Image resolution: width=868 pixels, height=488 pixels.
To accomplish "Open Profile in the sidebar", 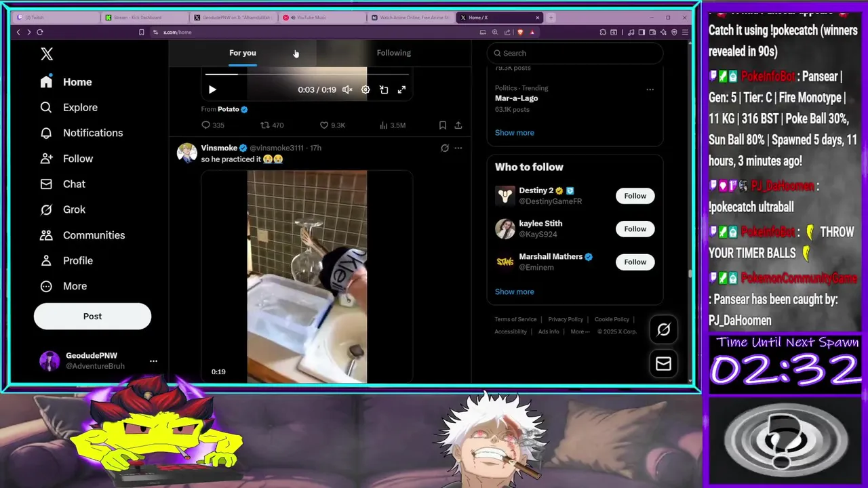I will point(66,260).
